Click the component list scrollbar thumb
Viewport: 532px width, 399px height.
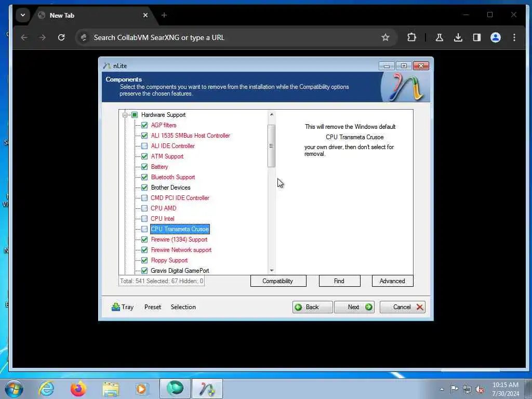click(271, 146)
